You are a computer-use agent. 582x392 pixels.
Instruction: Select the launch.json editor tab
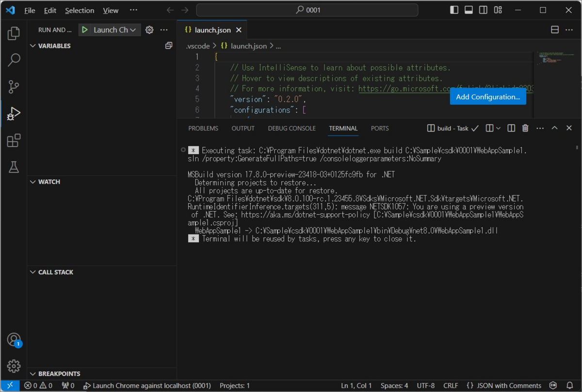coord(212,30)
